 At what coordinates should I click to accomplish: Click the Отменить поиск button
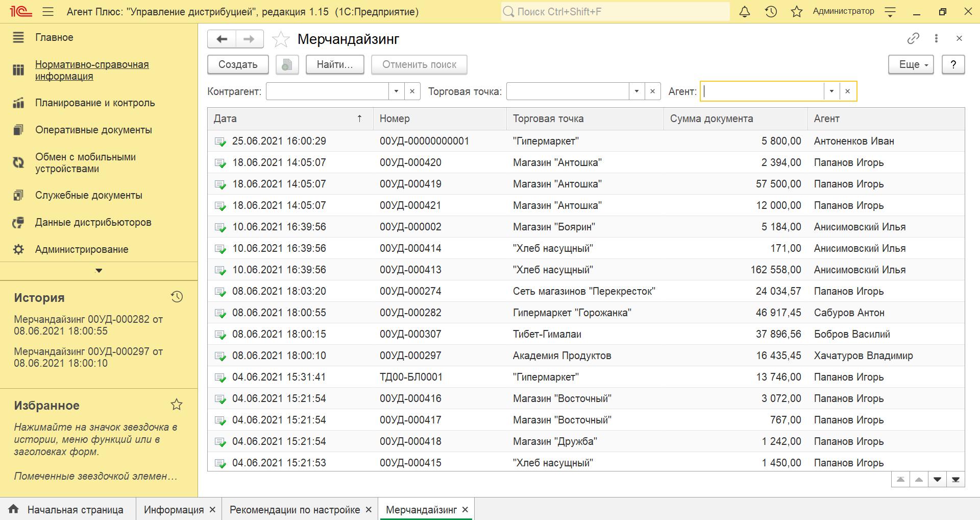click(419, 65)
